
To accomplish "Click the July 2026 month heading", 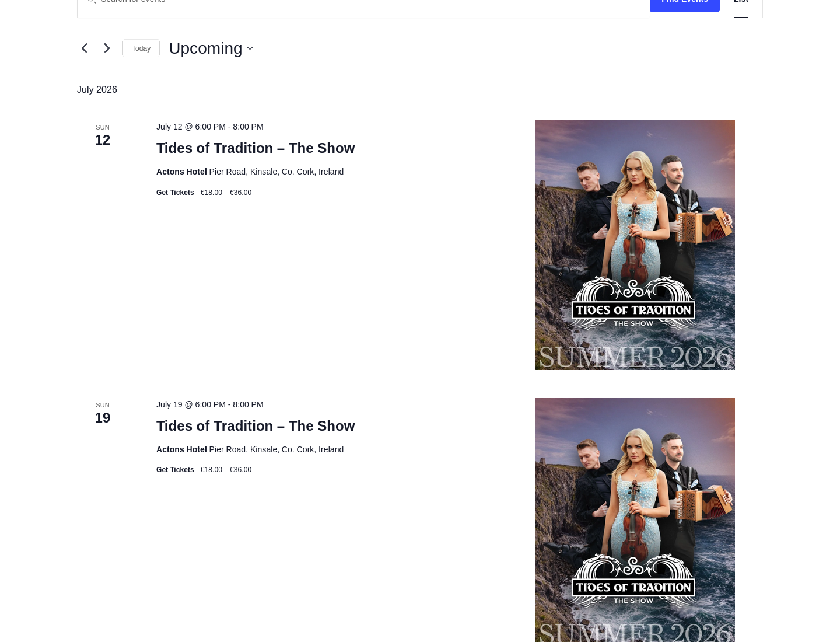I will click(x=97, y=89).
